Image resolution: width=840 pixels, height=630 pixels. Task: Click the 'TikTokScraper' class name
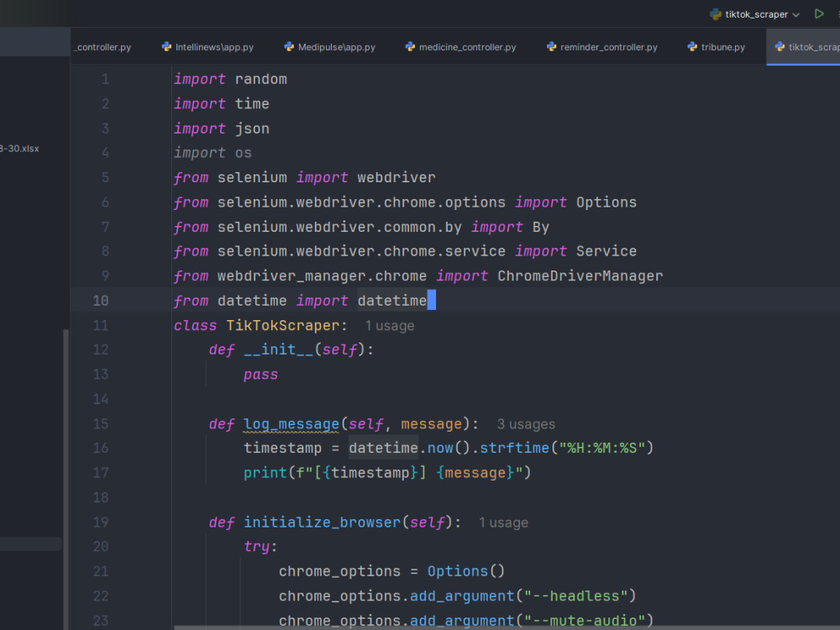coord(283,326)
